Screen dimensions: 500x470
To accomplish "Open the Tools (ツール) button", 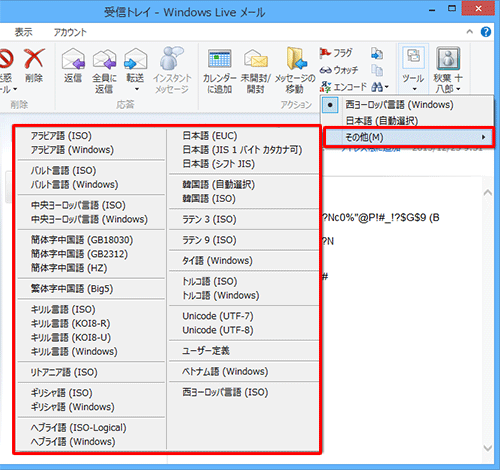I will pos(413,69).
